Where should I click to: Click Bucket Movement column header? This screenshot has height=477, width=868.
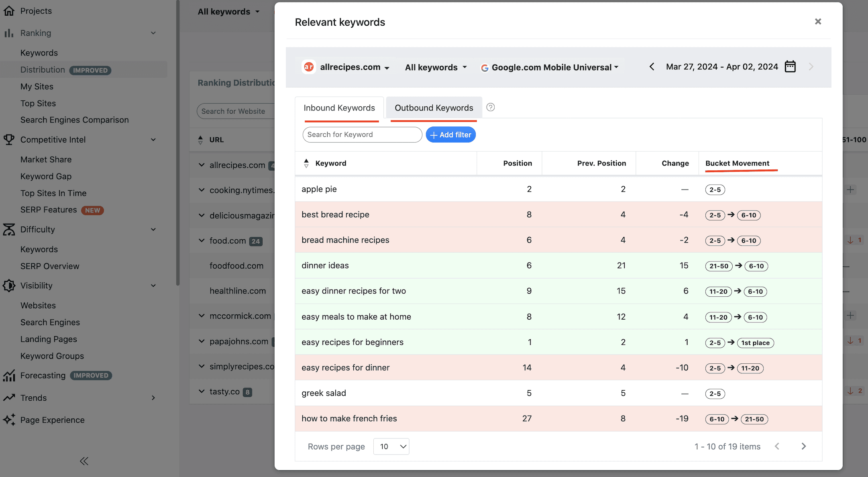(737, 163)
